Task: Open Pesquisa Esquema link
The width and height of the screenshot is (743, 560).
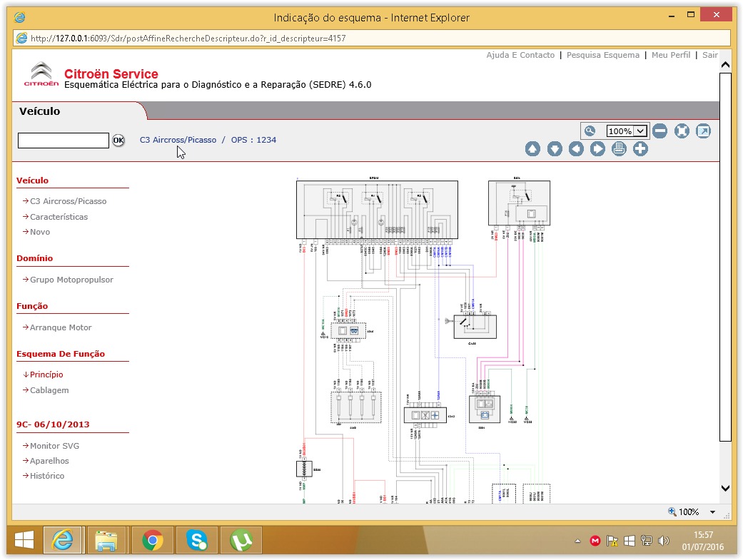Action: click(x=602, y=55)
